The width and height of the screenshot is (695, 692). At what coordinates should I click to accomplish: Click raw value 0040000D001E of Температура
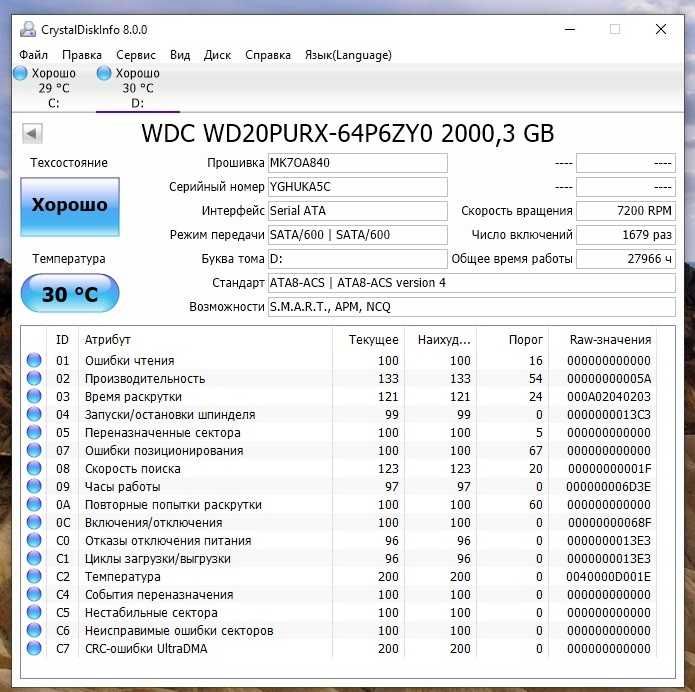coord(609,577)
